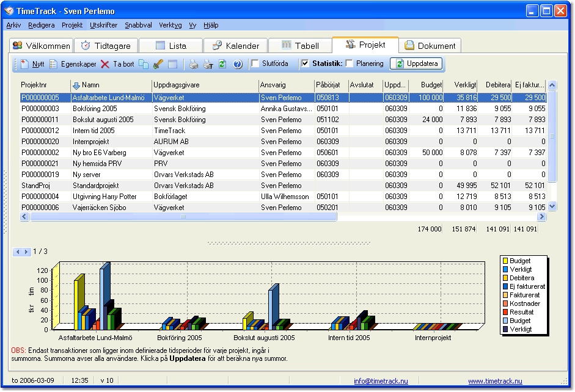This screenshot has width=575, height=392.
Task: Click the next chart page arrow
Action: click(x=26, y=252)
